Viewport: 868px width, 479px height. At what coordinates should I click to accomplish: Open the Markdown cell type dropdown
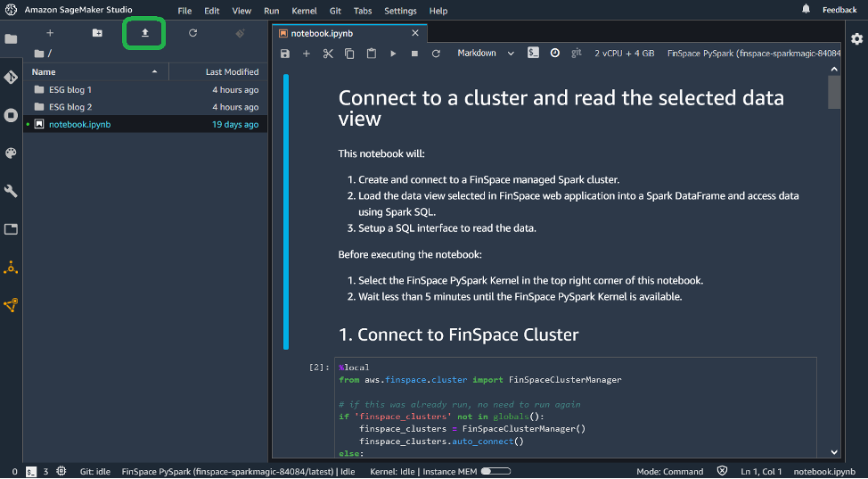[486, 54]
